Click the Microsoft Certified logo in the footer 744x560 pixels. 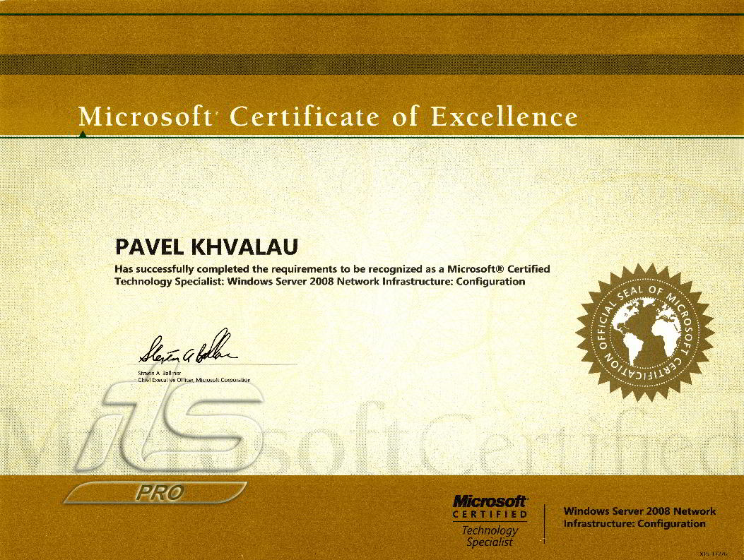point(490,507)
